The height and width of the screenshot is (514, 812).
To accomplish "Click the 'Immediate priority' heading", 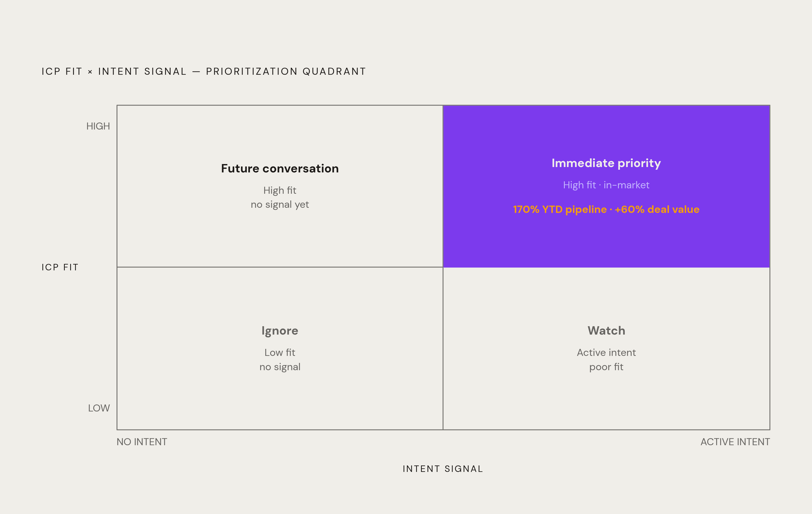I will (x=606, y=164).
